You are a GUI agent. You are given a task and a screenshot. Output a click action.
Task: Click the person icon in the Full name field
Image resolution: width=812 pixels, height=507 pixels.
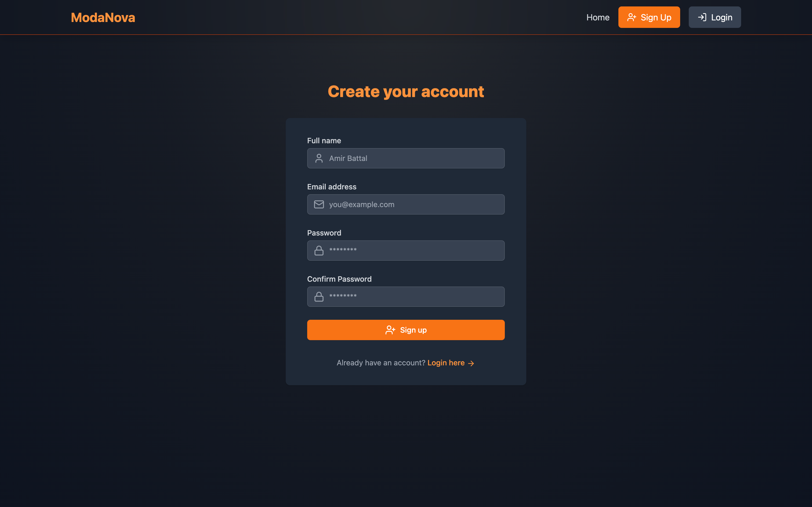tap(319, 158)
